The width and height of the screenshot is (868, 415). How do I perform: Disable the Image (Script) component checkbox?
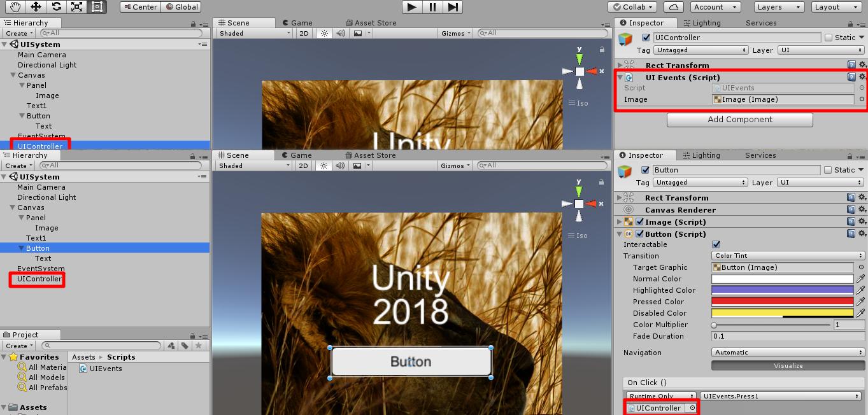(639, 222)
